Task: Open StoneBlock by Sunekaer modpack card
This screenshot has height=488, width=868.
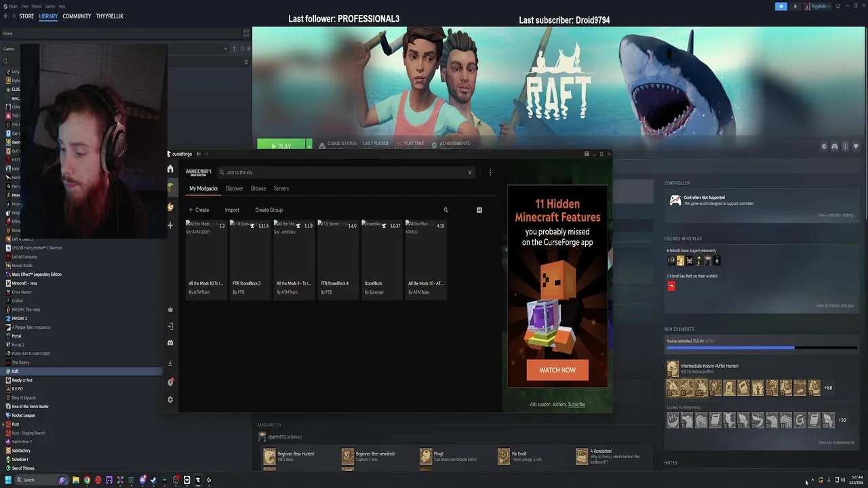Action: [x=382, y=259]
